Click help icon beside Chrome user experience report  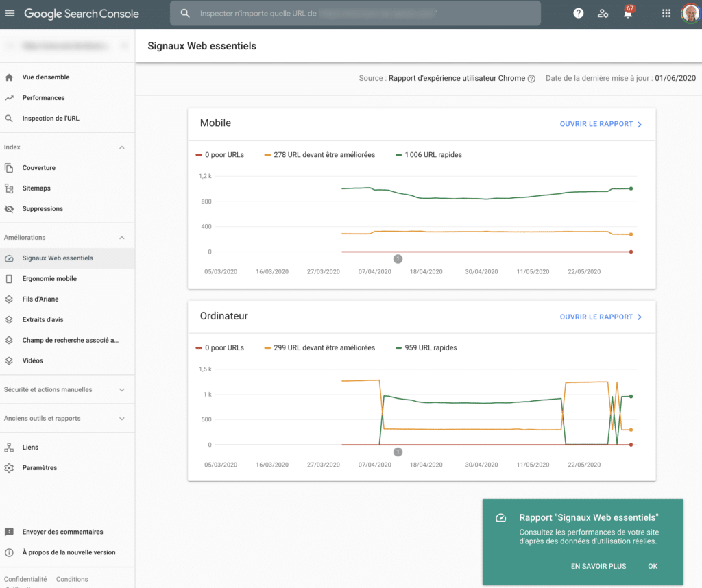[531, 79]
